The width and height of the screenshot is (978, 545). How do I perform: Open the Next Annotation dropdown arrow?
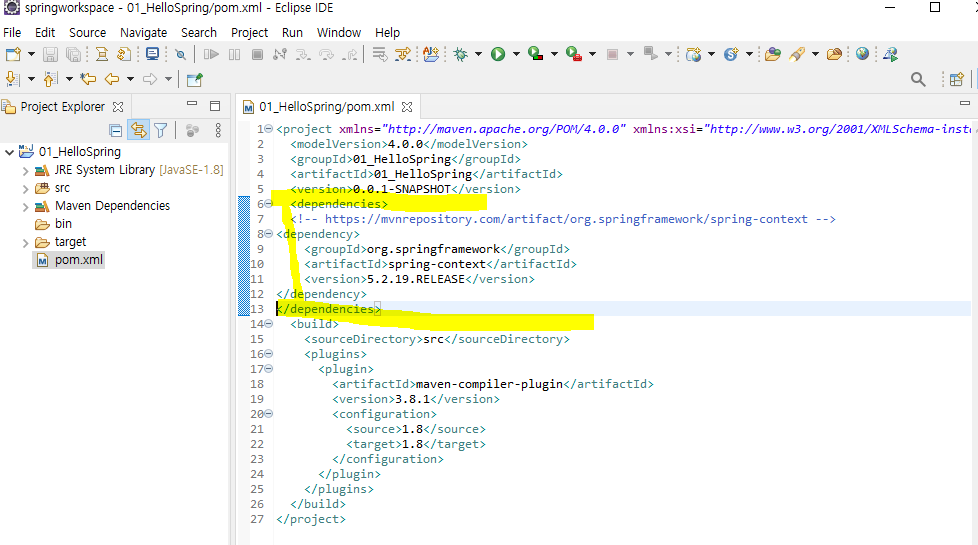(31, 79)
